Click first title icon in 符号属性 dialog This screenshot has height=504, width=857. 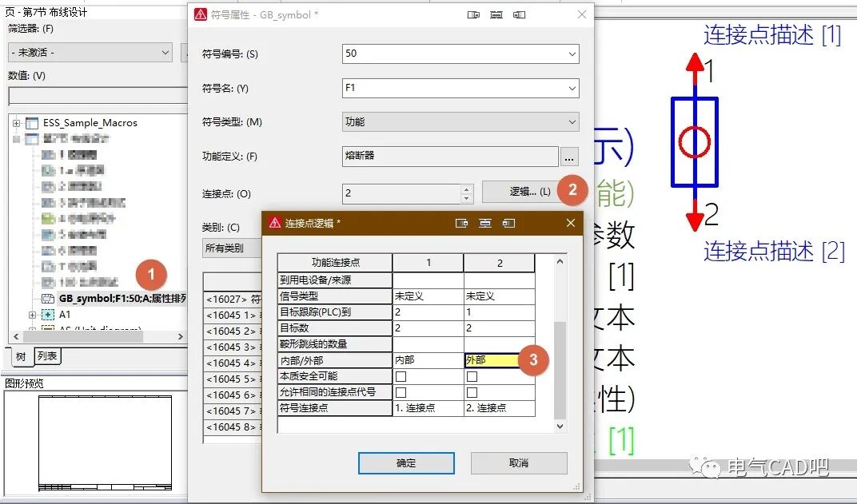473,14
